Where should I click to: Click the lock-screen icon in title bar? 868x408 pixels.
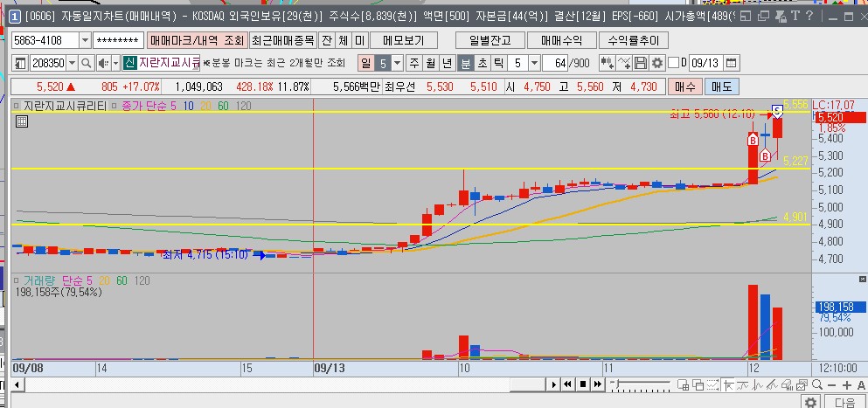781,16
